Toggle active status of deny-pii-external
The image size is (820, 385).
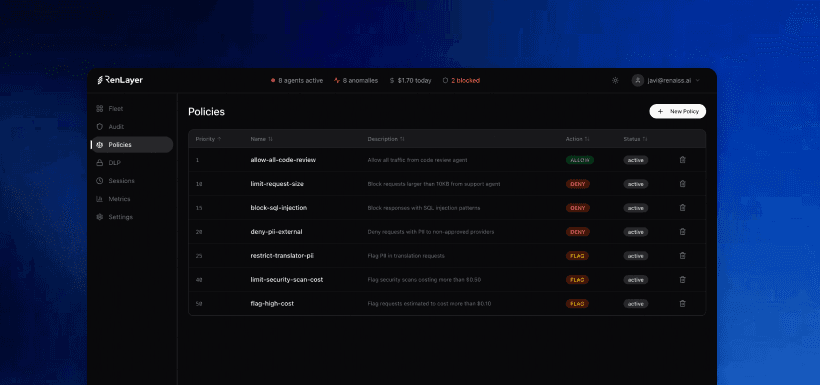coord(636,232)
